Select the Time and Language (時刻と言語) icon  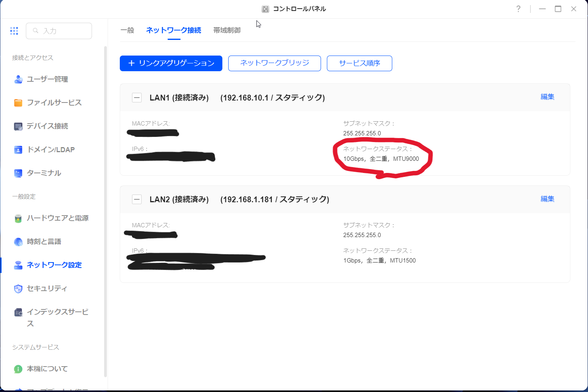[18, 242]
